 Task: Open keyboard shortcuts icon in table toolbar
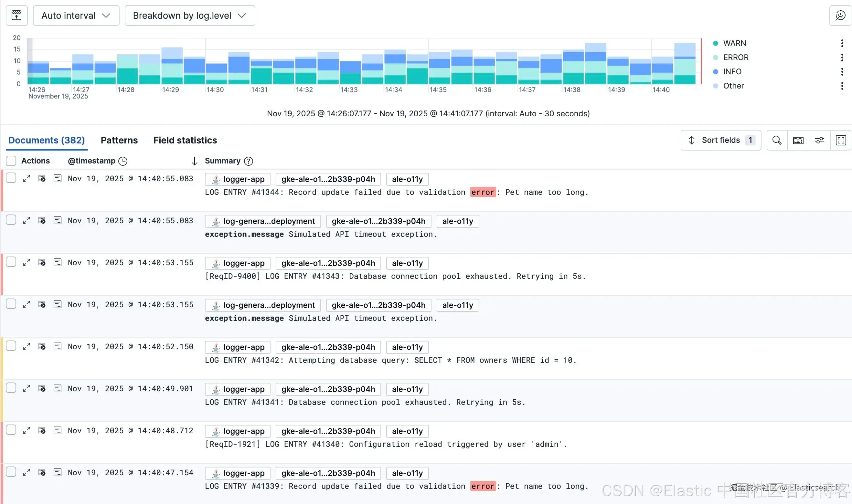798,140
